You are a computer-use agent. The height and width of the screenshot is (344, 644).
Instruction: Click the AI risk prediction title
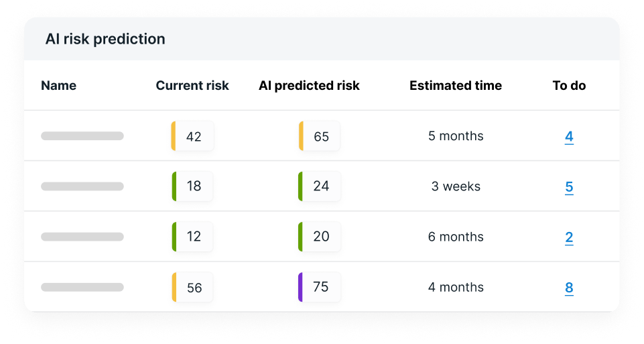coord(105,39)
